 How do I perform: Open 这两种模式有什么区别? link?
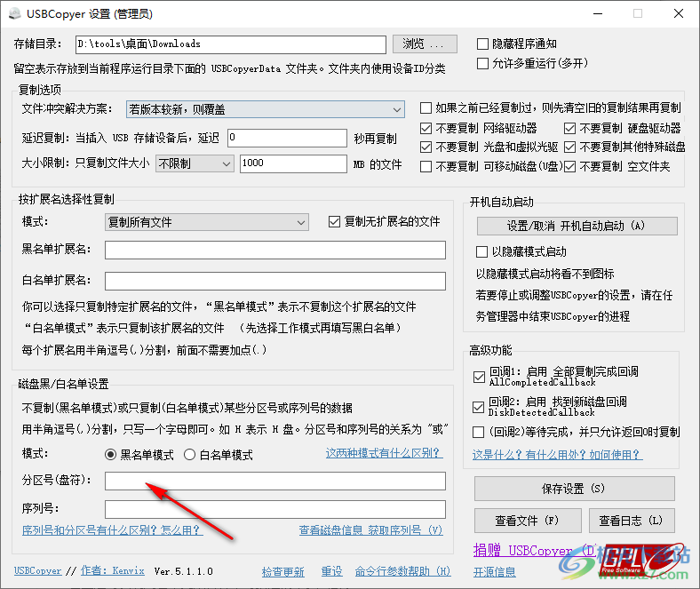coord(384,453)
